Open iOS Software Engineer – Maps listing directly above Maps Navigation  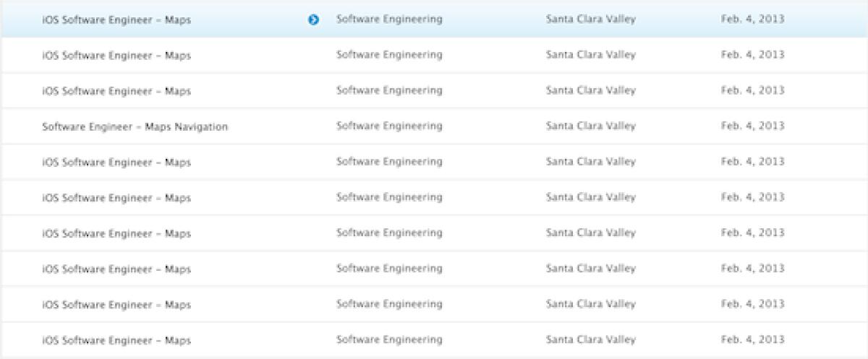tap(116, 91)
